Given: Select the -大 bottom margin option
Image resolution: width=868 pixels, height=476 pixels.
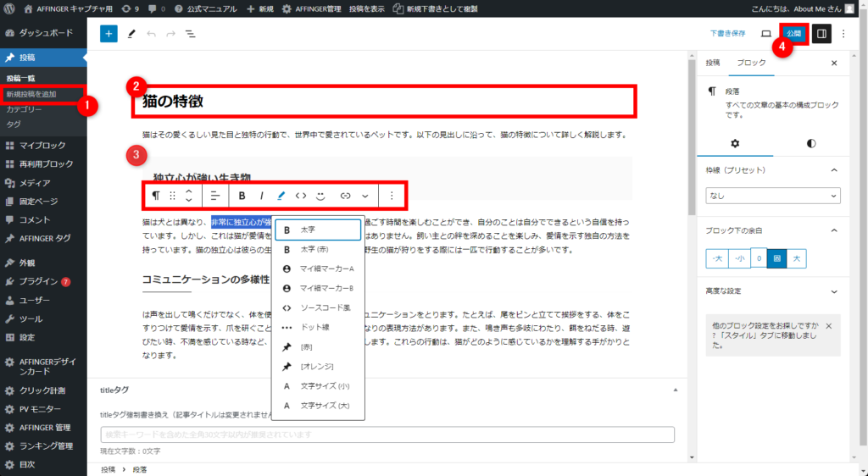Looking at the screenshot, I should [x=716, y=259].
